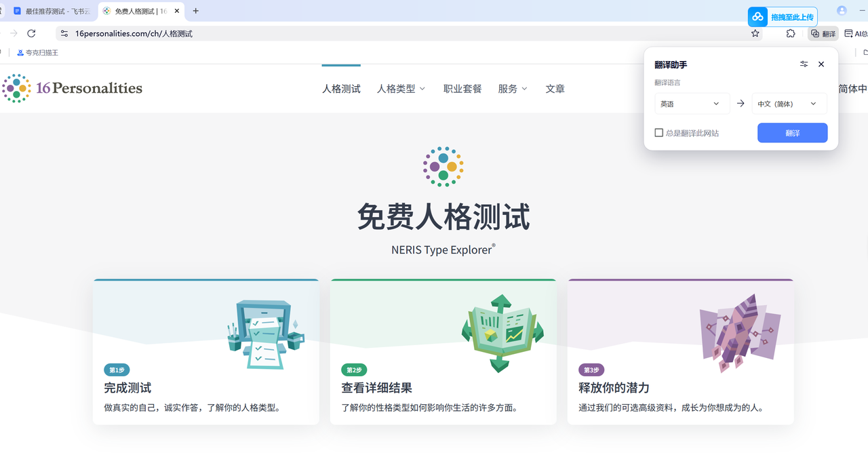
Task: Click the blue 翻译 button
Action: pos(792,133)
